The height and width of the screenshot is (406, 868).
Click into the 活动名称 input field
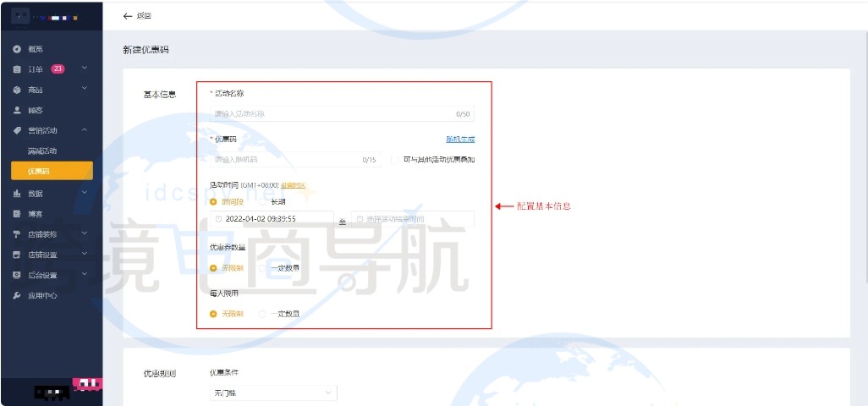coord(342,113)
